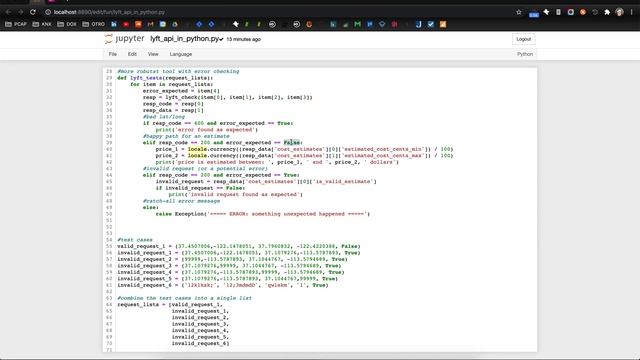Open the LinkedIn bookmark icon
640x360 pixels.
click(x=114, y=24)
